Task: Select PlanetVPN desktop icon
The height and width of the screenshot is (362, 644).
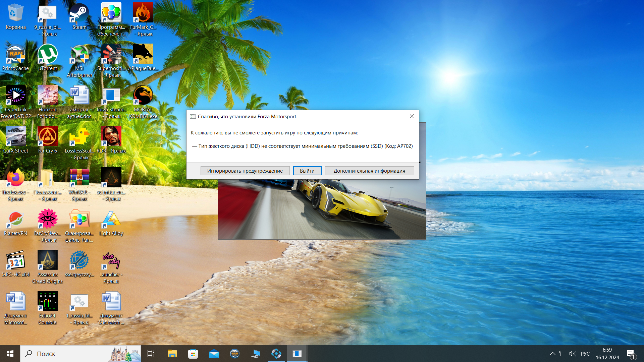Action: point(15,219)
